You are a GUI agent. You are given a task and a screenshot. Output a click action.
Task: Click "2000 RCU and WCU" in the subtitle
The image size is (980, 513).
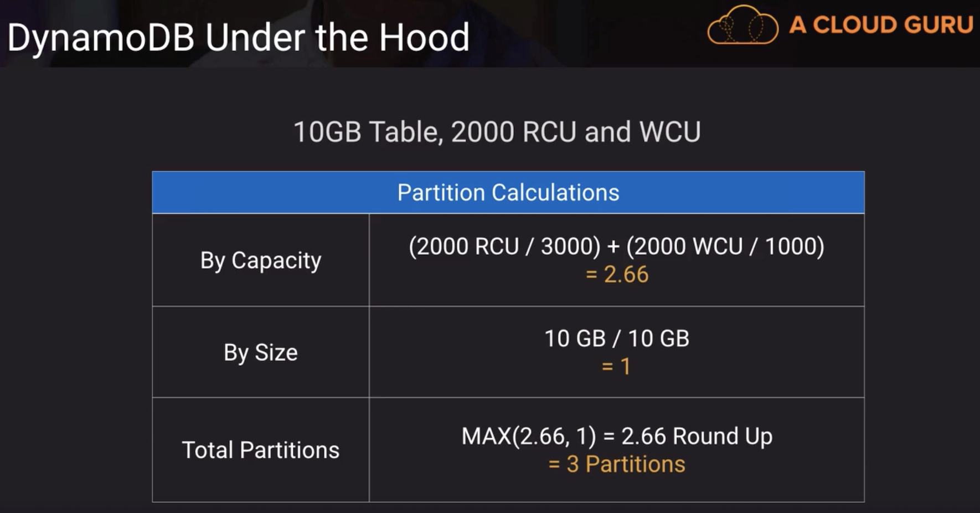(x=575, y=132)
